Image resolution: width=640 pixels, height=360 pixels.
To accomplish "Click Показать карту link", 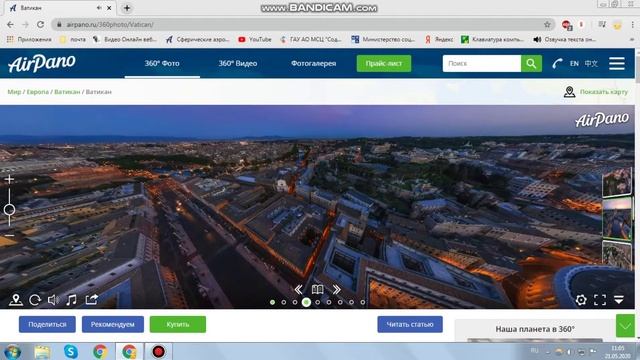I will [x=604, y=92].
